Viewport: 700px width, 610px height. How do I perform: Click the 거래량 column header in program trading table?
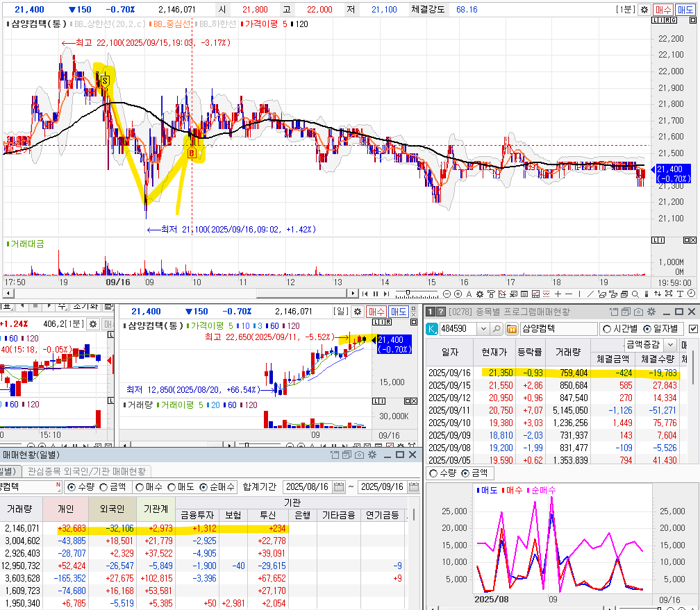568,352
